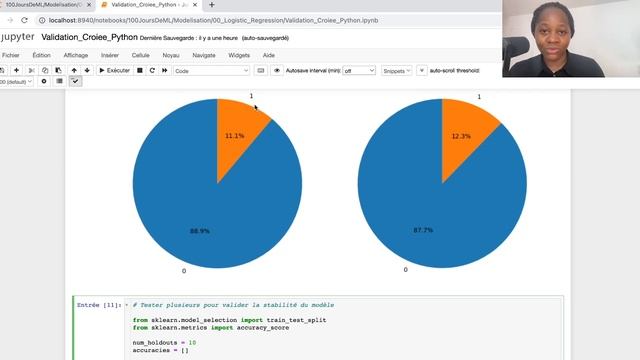The width and height of the screenshot is (640, 360).
Task: Open the Affichage menu
Action: coord(76,55)
